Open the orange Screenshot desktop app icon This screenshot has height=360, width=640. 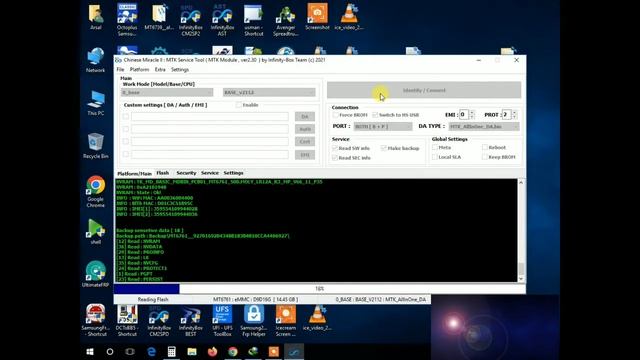[x=317, y=17]
